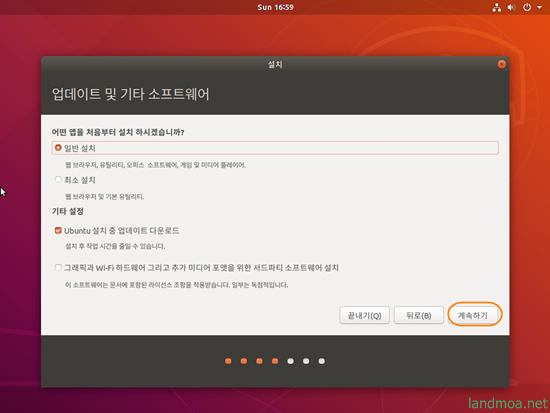
Task: Click the 일반 설치 option label
Action: coord(80,148)
